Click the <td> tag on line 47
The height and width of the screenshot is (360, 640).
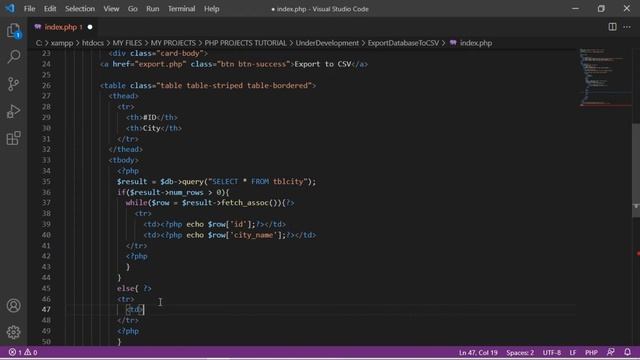(x=135, y=309)
